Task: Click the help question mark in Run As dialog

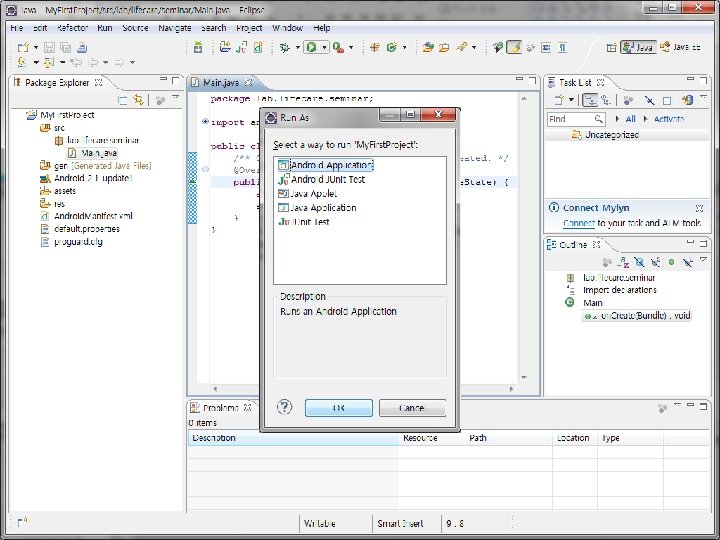Action: click(x=285, y=407)
